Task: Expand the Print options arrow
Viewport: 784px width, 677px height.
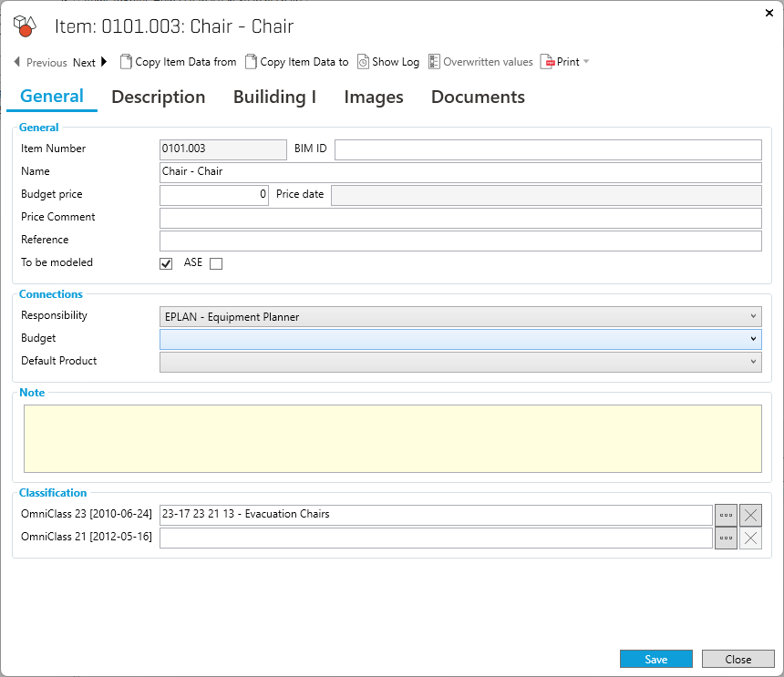Action: tap(586, 62)
